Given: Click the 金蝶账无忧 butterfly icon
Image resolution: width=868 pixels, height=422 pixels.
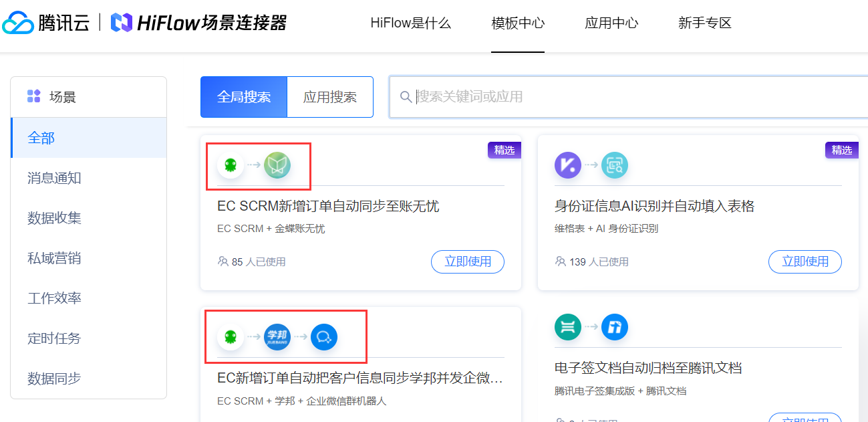Looking at the screenshot, I should point(277,165).
